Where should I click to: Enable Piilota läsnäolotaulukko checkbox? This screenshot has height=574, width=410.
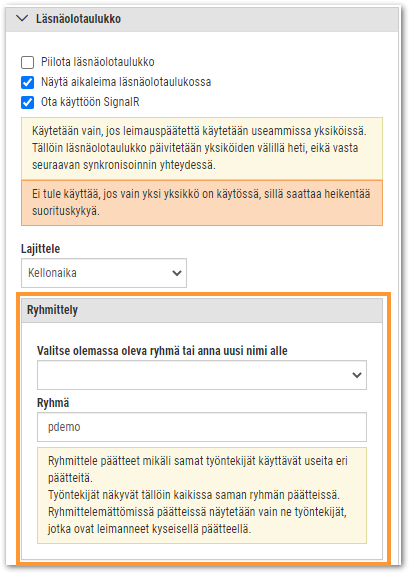tap(27, 62)
